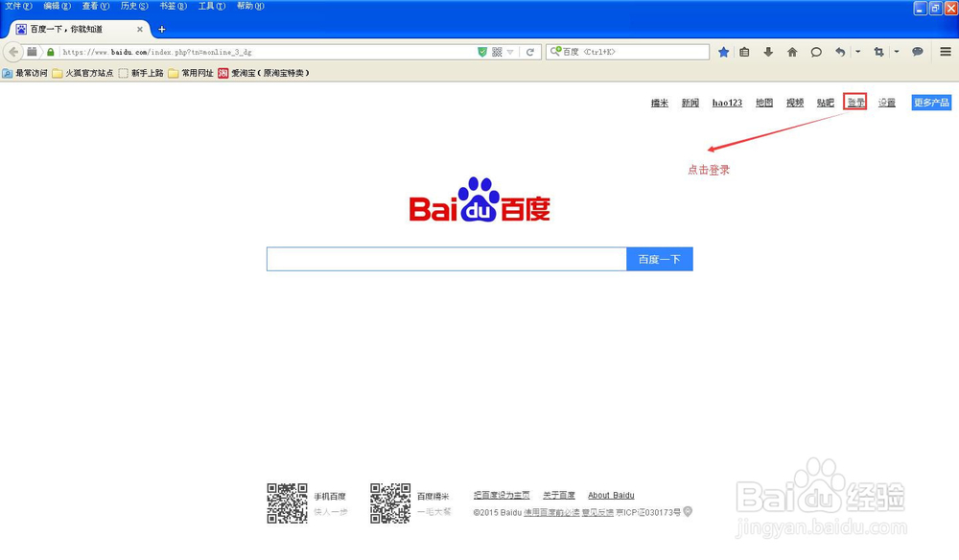Screen dimensions: 959x560
Task: Open the Downloads arrow icon
Action: (769, 52)
